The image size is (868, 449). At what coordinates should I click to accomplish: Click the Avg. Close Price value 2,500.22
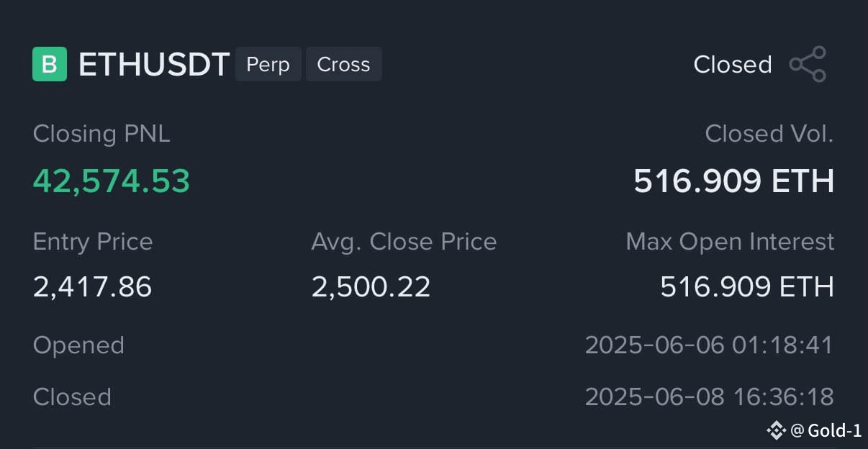pyautogui.click(x=371, y=287)
